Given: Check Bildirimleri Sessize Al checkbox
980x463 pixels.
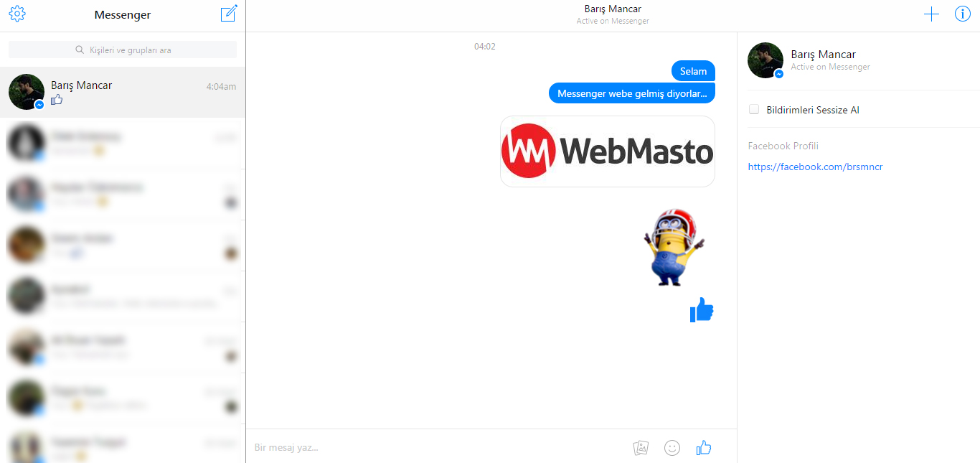Looking at the screenshot, I should [x=754, y=109].
